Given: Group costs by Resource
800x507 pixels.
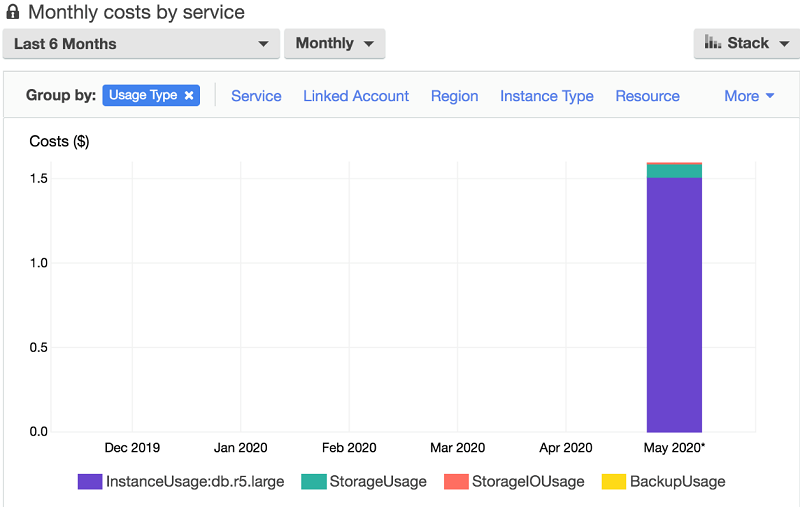Looking at the screenshot, I should click(x=647, y=96).
